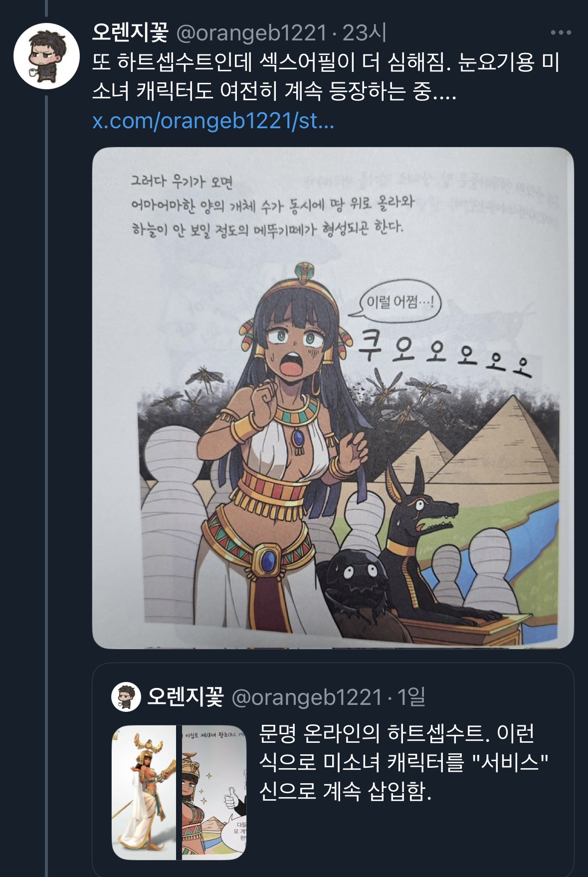This screenshot has width=588, height=877.
Task: View the quoted tweet's 3D queen character thumbnail
Action: pos(144,792)
